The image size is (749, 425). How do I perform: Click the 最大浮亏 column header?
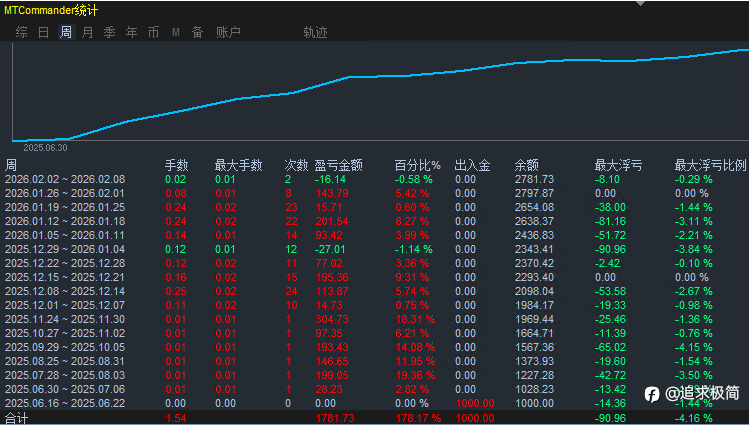coord(618,165)
